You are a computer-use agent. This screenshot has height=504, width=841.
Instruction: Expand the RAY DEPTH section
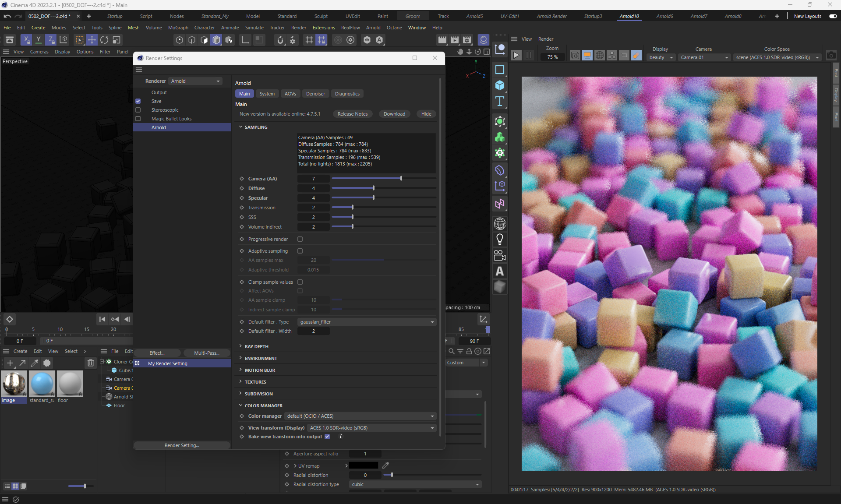[x=256, y=346]
